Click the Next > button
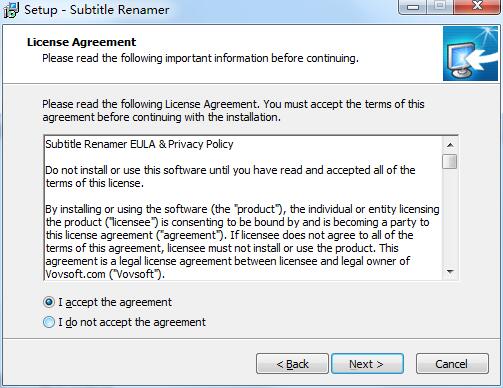This screenshot has height=388, width=503. tap(367, 364)
